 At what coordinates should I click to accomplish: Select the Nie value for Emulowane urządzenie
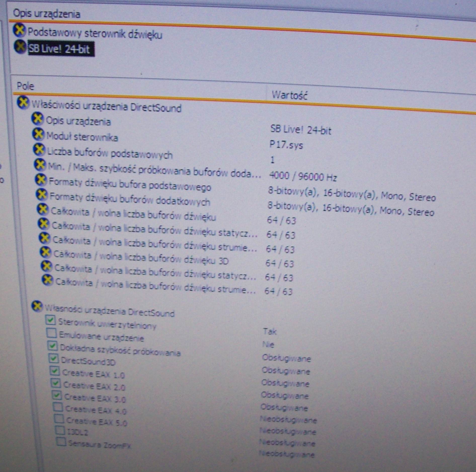(x=268, y=344)
